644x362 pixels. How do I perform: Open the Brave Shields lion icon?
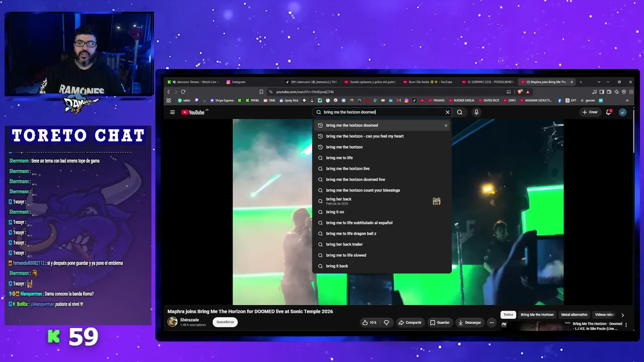tap(520, 92)
